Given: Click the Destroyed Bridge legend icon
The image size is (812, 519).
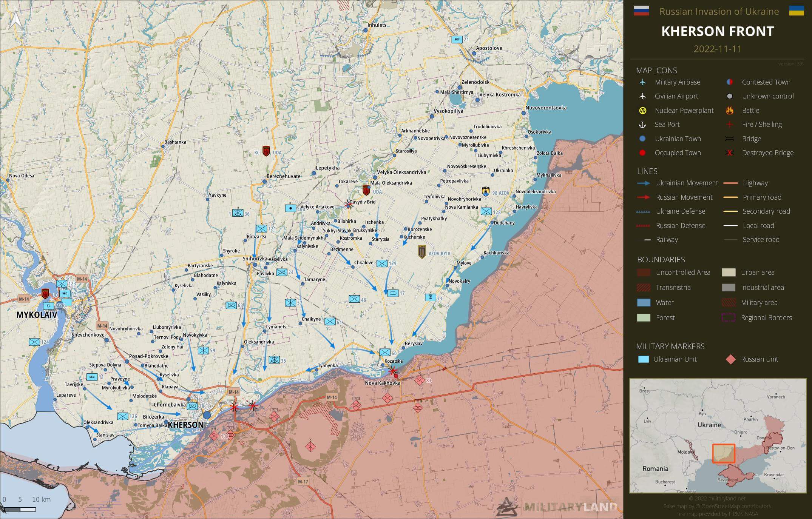Looking at the screenshot, I should coord(730,153).
